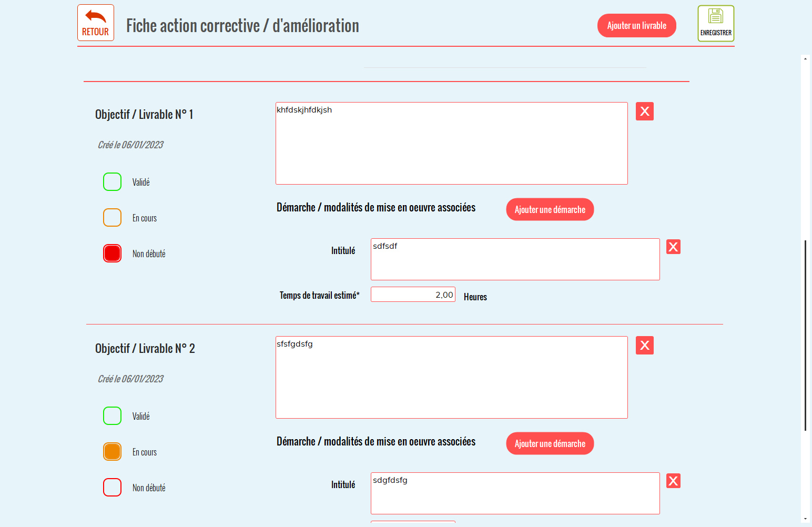Remove the 'sdfsdf' démarche with its X
This screenshot has height=527, width=812.
coord(673,247)
